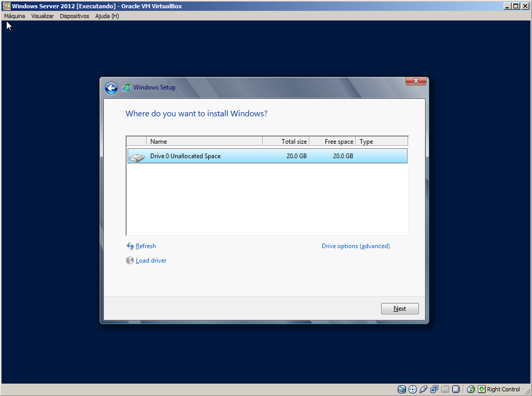Viewport: 532px width, 396px height.
Task: Click the USB devices status icon
Action: point(423,389)
